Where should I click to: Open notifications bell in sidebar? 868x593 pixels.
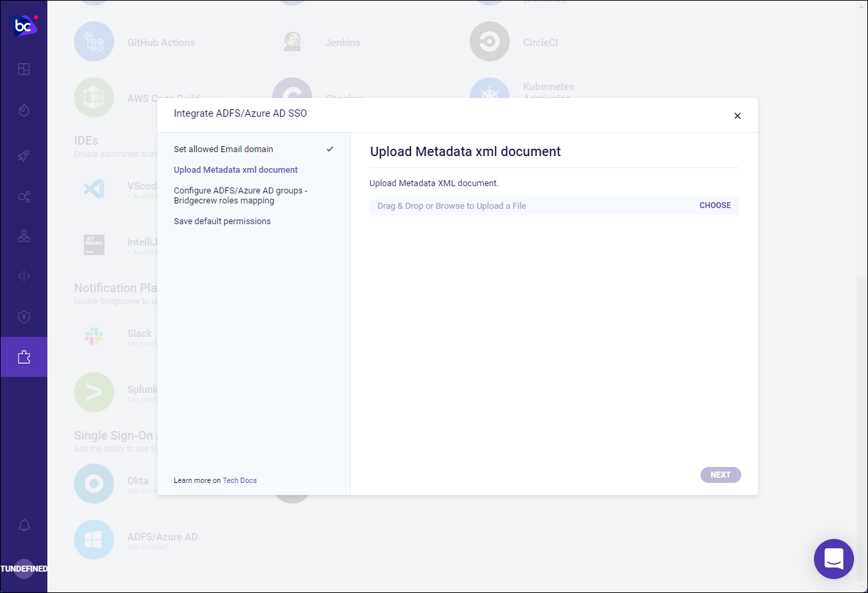point(24,526)
